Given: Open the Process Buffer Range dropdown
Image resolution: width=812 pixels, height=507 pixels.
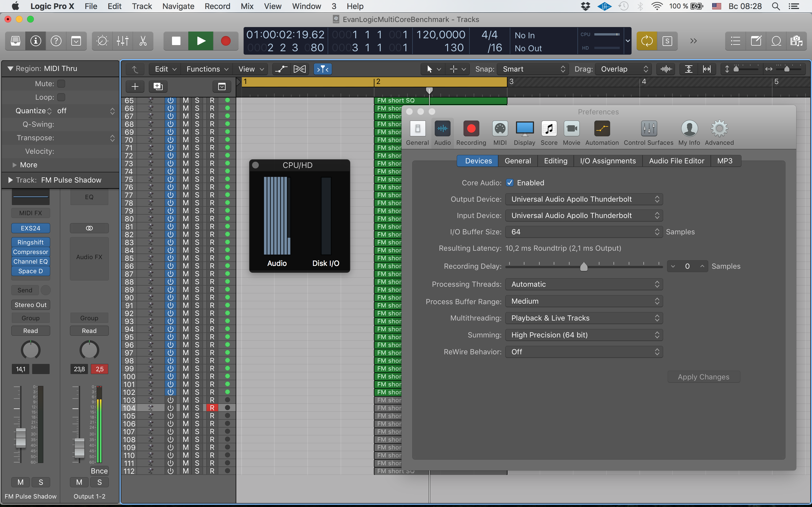Looking at the screenshot, I should pyautogui.click(x=584, y=301).
